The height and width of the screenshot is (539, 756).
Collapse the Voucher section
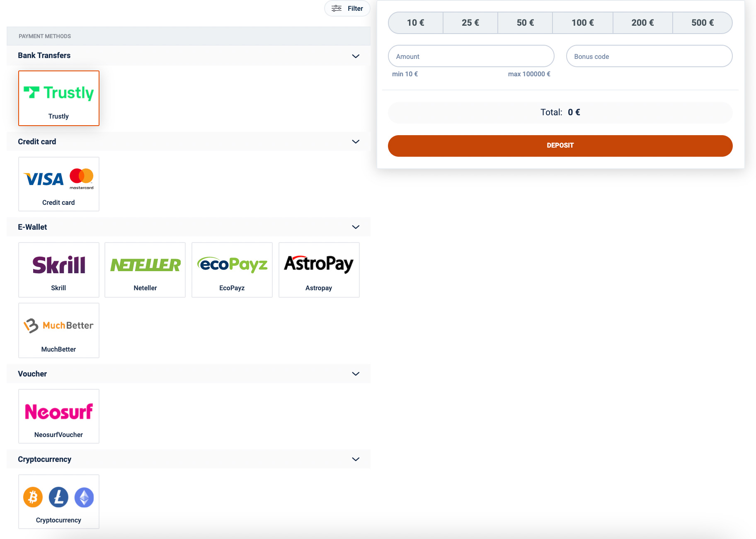(x=356, y=374)
